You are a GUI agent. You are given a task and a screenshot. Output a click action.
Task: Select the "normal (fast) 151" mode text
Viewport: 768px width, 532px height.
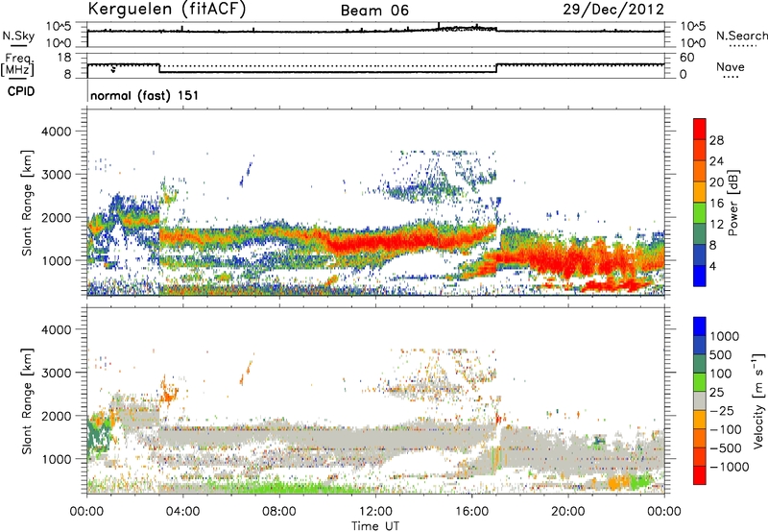click(145, 95)
